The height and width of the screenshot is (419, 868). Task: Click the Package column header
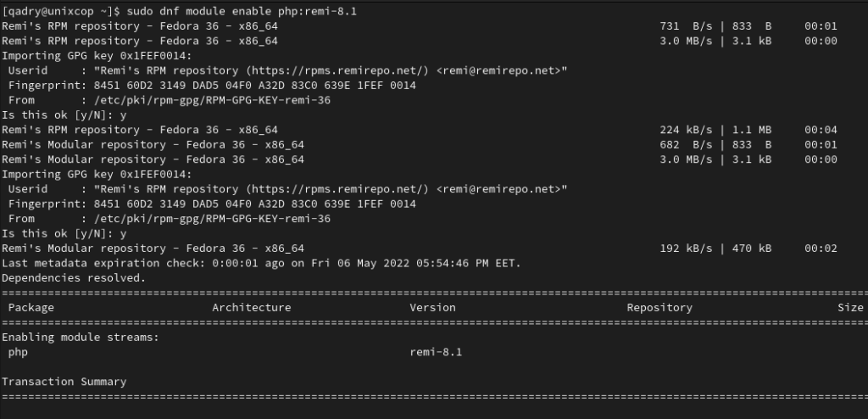point(31,308)
